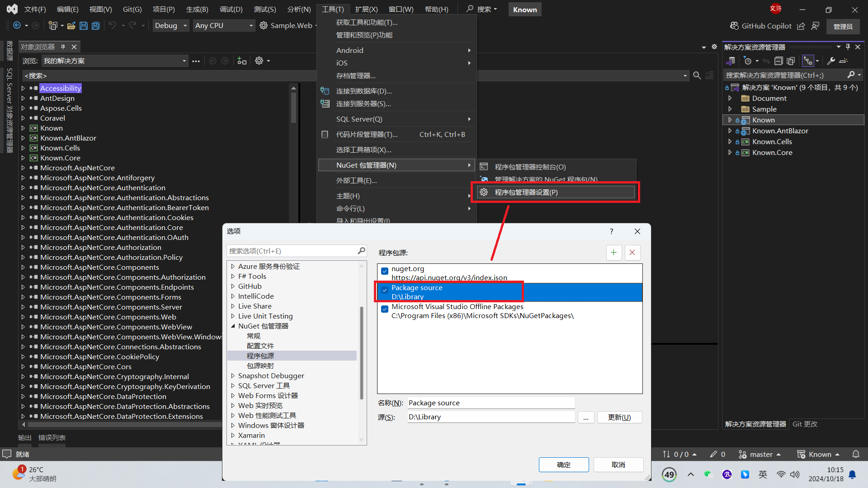This screenshot has width=868, height=488.
Task: Click the navigate backward toolbar icon
Action: pos(17,26)
